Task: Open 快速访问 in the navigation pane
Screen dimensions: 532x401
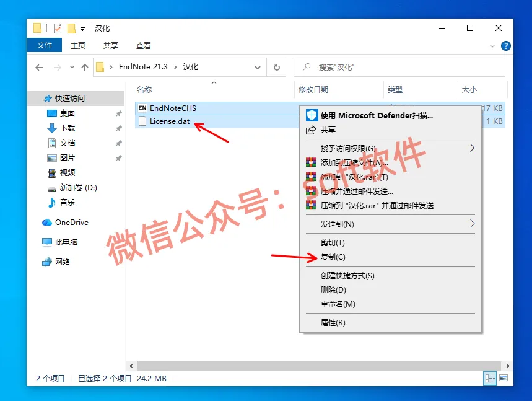Action: (x=70, y=99)
